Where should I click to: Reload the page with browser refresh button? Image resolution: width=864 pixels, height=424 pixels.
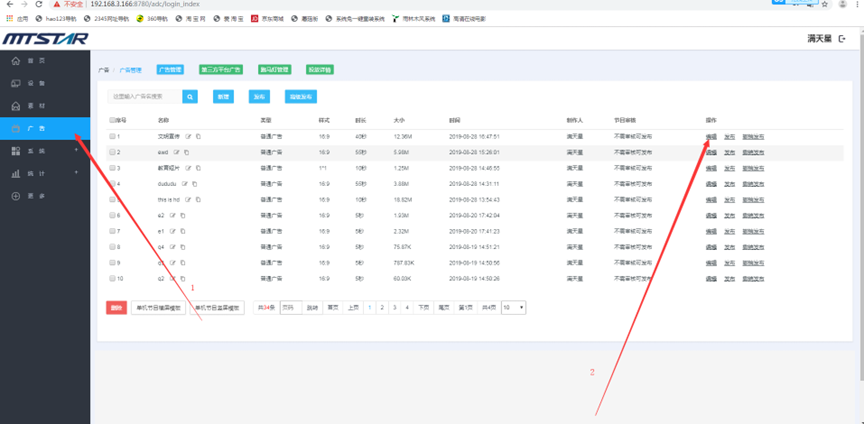click(38, 5)
